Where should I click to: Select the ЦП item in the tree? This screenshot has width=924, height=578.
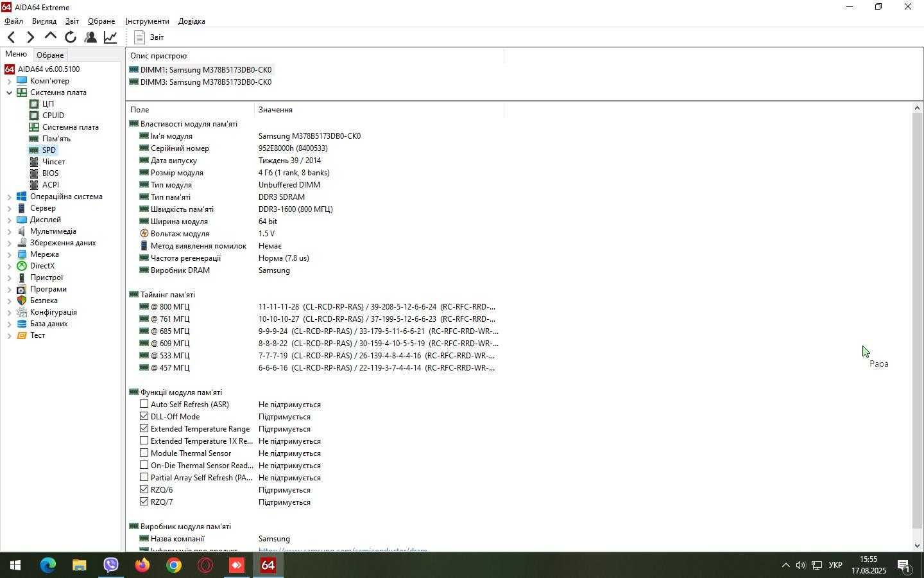(x=48, y=104)
